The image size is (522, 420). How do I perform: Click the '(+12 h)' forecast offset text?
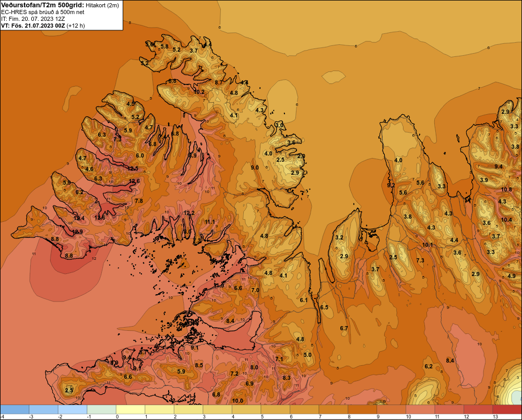pyautogui.click(x=76, y=26)
